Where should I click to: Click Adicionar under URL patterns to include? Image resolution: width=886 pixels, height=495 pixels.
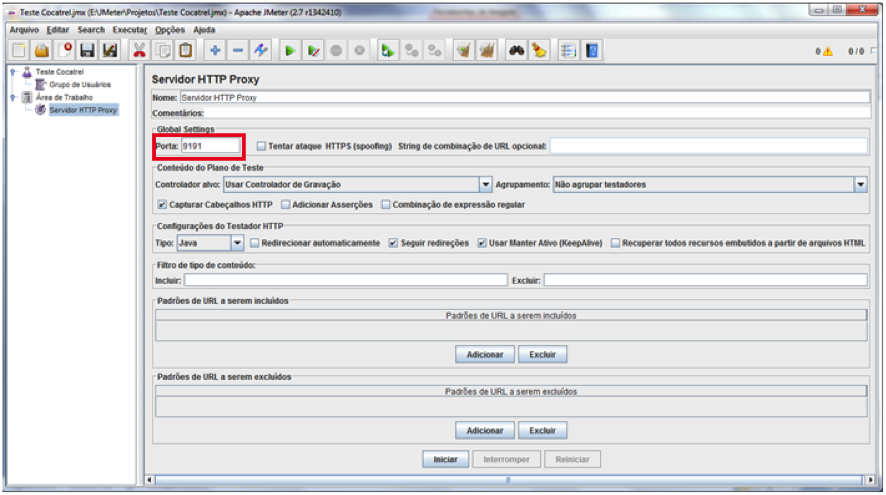(485, 354)
